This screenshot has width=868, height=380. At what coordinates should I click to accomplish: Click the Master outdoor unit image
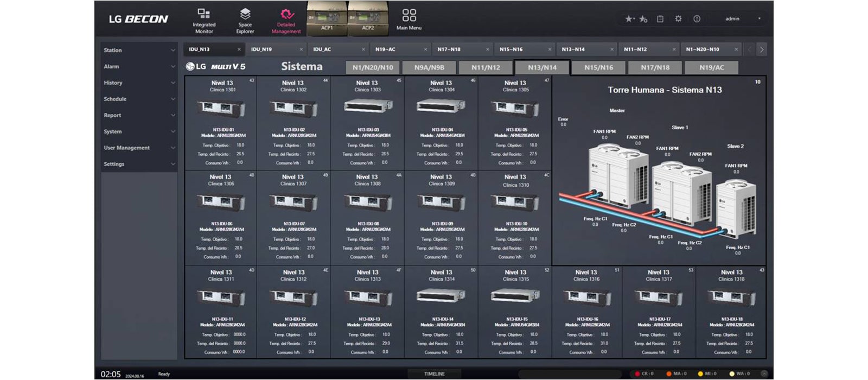(618, 175)
